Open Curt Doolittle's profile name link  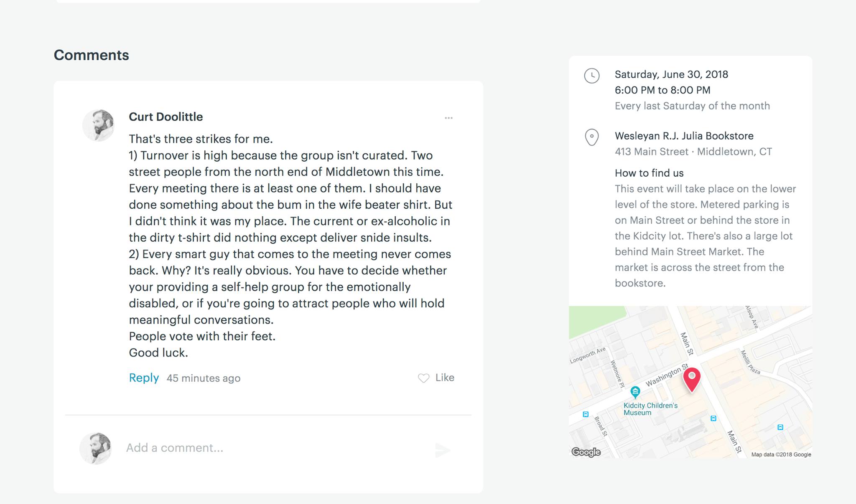(x=166, y=117)
